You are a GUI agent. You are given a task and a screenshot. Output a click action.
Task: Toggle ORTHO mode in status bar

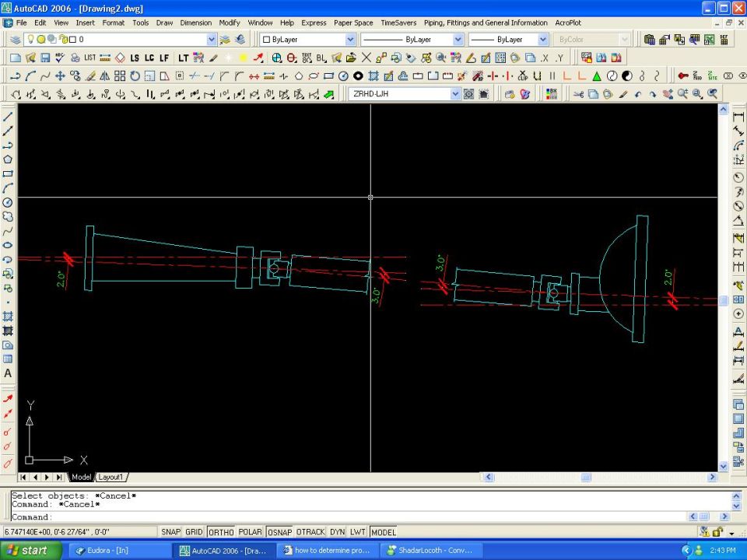[221, 532]
